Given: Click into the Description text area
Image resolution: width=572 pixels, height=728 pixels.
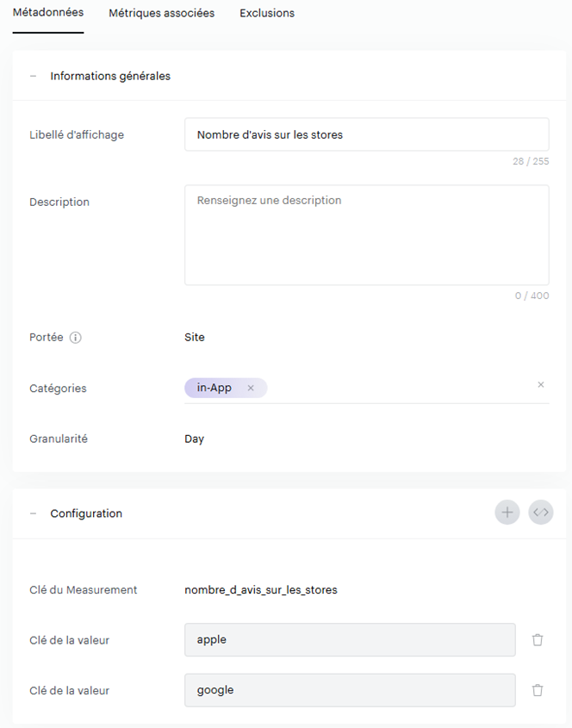Looking at the screenshot, I should tap(366, 234).
